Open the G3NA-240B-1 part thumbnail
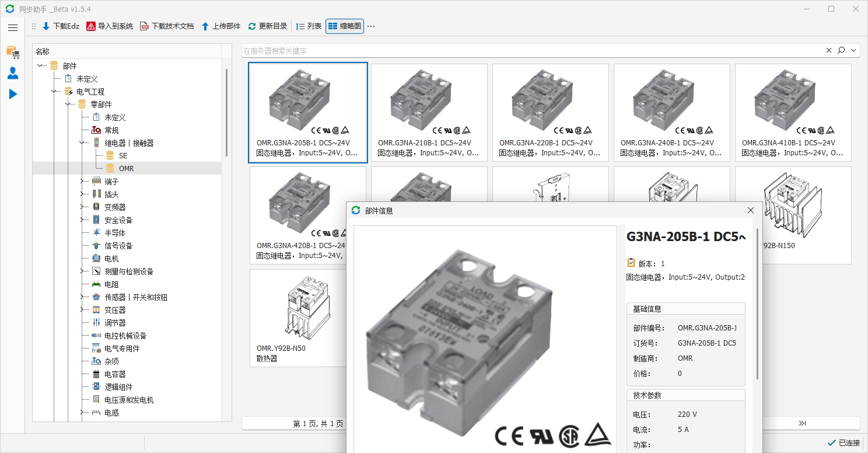This screenshot has height=453, width=868. [672, 112]
